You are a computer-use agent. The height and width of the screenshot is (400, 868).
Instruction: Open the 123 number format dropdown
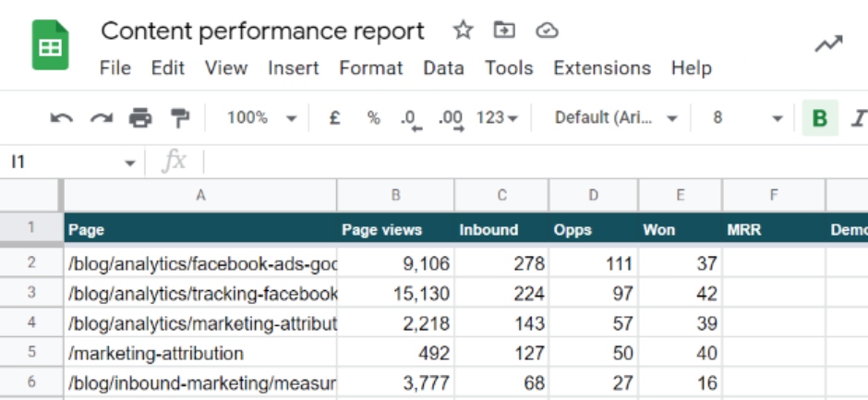pos(497,118)
